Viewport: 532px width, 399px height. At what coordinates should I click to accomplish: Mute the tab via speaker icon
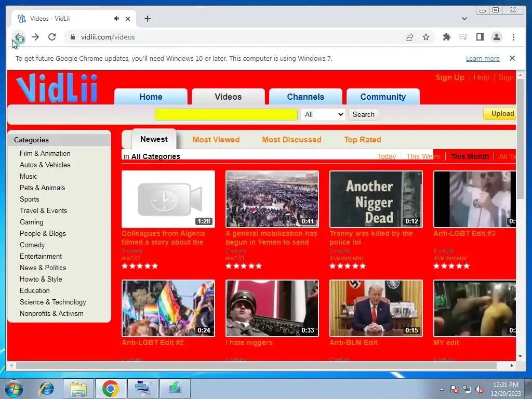click(x=117, y=18)
